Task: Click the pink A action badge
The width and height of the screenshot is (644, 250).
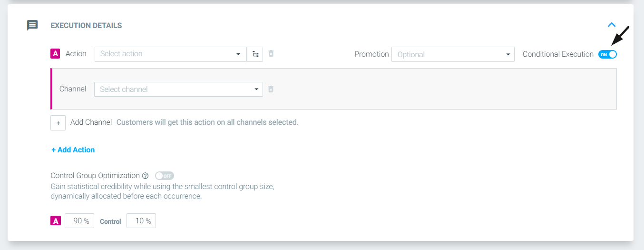Action: 55,54
